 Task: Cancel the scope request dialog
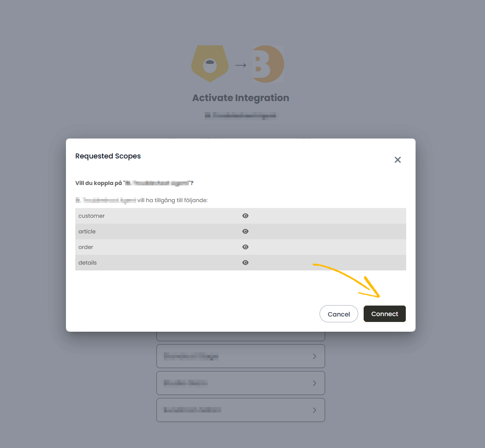pos(339,314)
